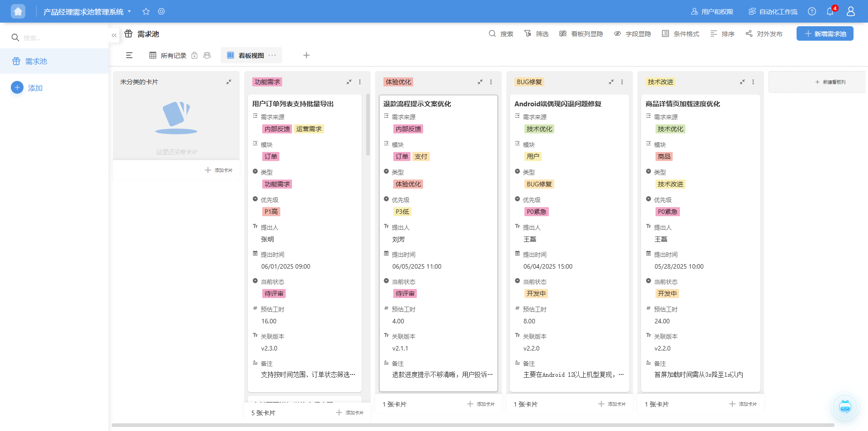
Task: Open 技术改进 column more menu
Action: (x=753, y=82)
